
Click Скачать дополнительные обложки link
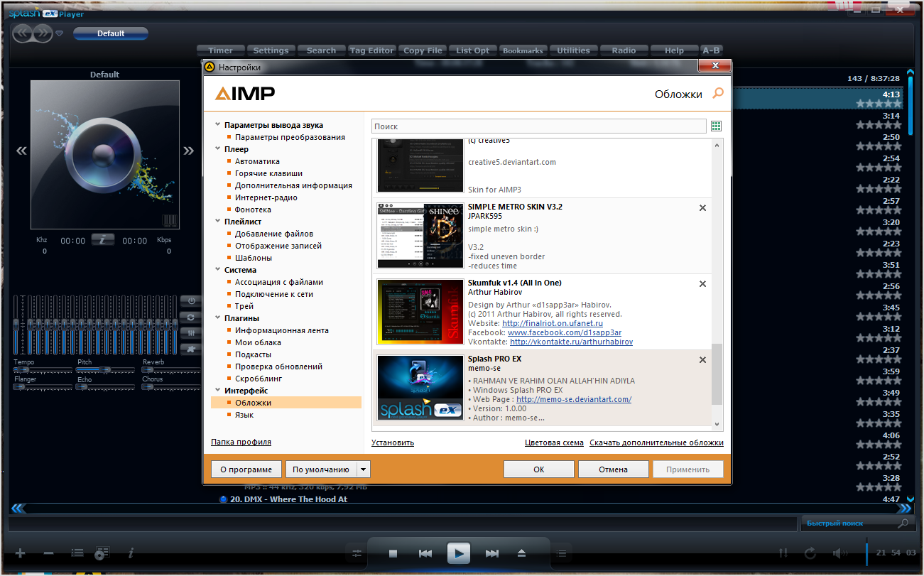(656, 442)
